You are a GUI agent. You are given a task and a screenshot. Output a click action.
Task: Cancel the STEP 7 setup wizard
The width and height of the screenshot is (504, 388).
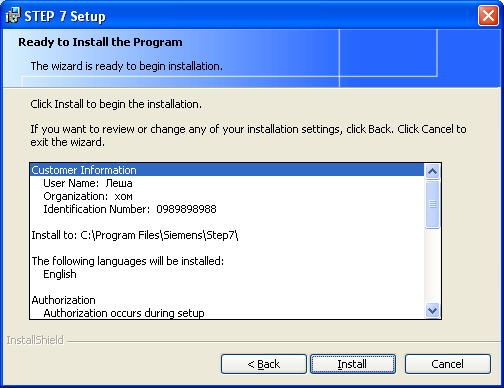pos(448,364)
